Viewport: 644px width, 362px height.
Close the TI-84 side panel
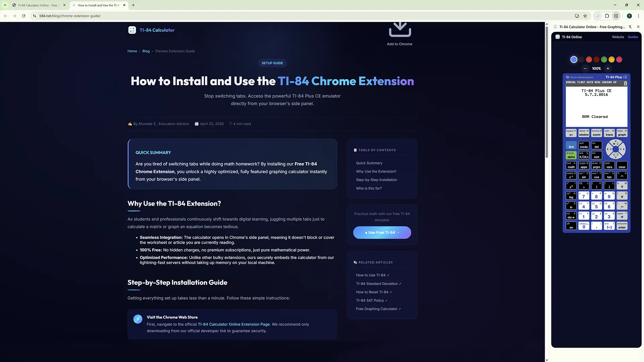coord(638,27)
